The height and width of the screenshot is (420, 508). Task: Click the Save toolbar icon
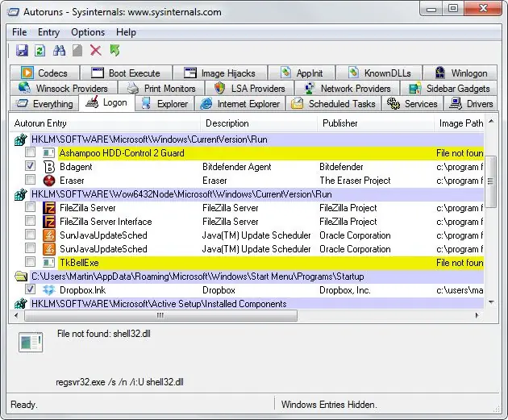coord(22,51)
